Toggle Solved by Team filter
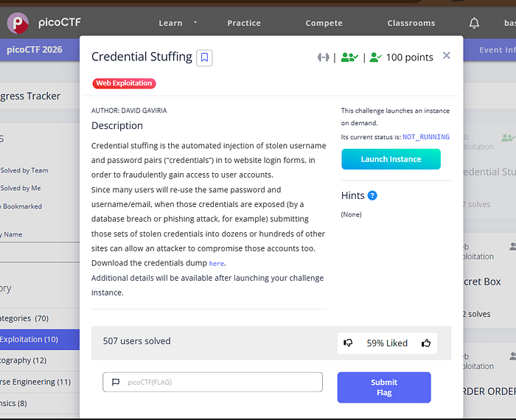The width and height of the screenshot is (516, 420). [x=24, y=170]
